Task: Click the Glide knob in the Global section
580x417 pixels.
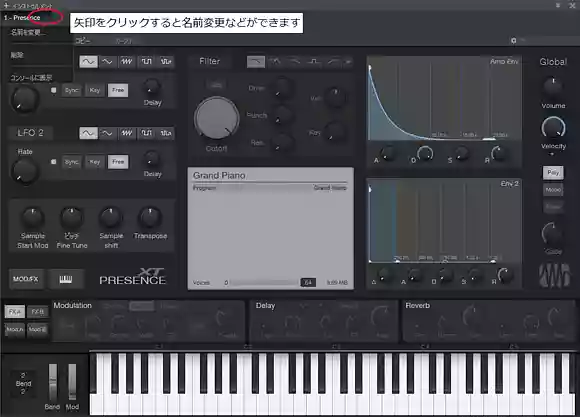Action: [552, 234]
